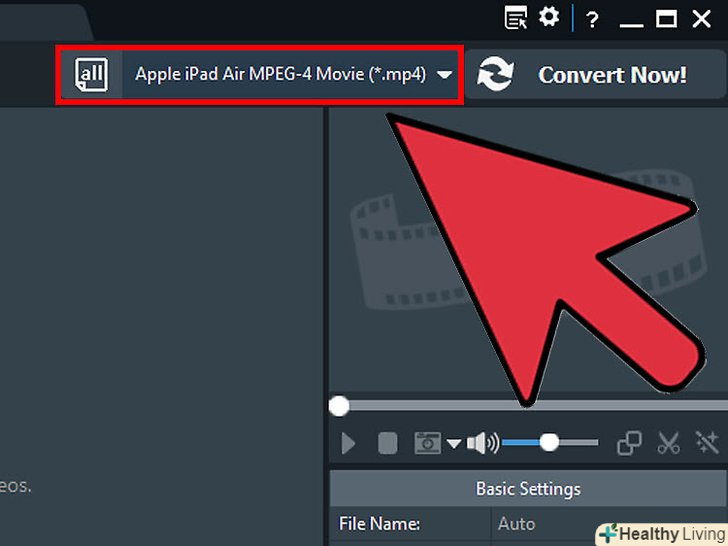Click the Basic Settings header
Screen dimensions: 728x546
point(528,488)
